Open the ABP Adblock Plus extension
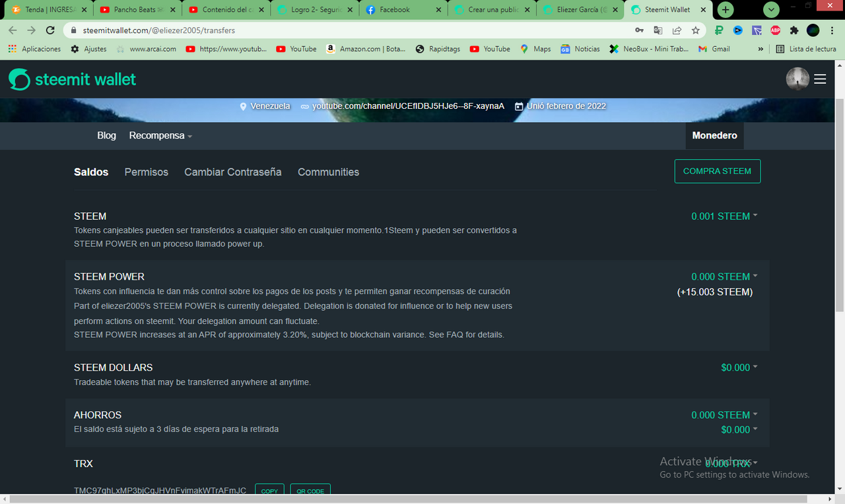Viewport: 845px width, 504px height. tap(775, 30)
